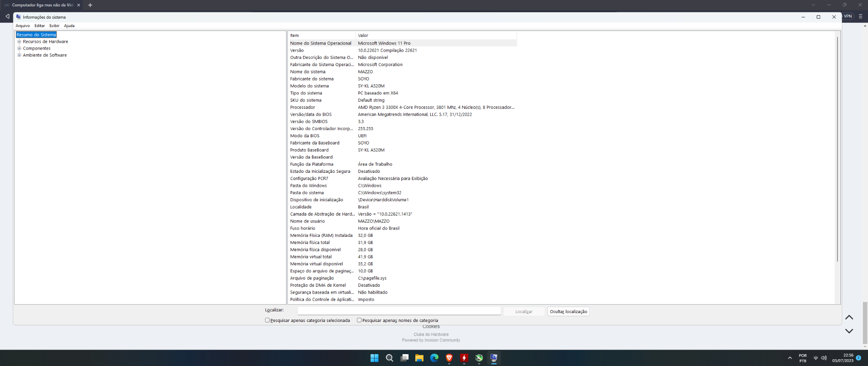Select 'Fabricante da BaseBoard' row
This screenshot has width=868, height=366.
click(x=402, y=143)
